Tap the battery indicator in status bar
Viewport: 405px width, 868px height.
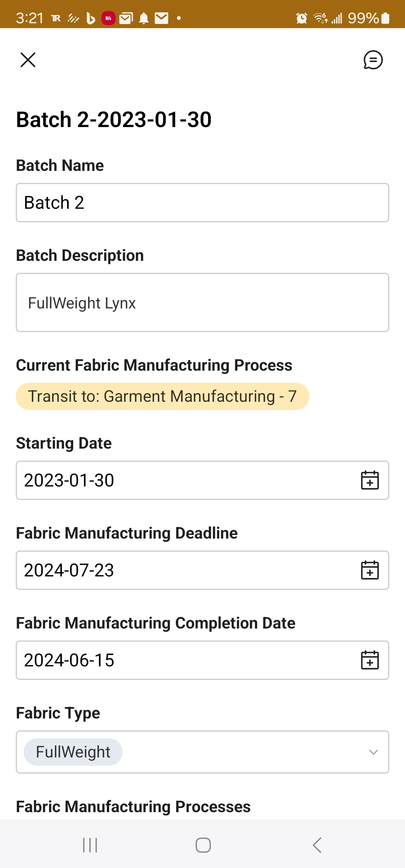coord(385,18)
